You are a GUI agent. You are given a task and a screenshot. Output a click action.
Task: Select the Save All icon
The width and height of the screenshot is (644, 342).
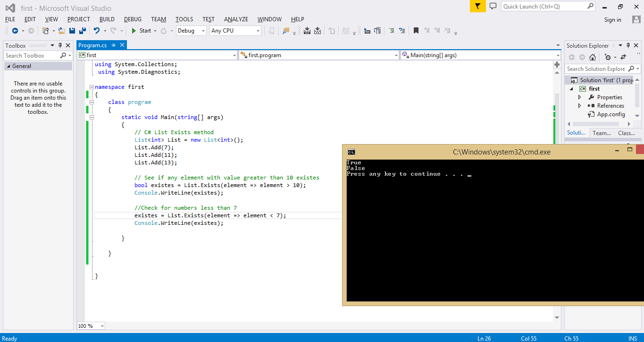click(82, 30)
